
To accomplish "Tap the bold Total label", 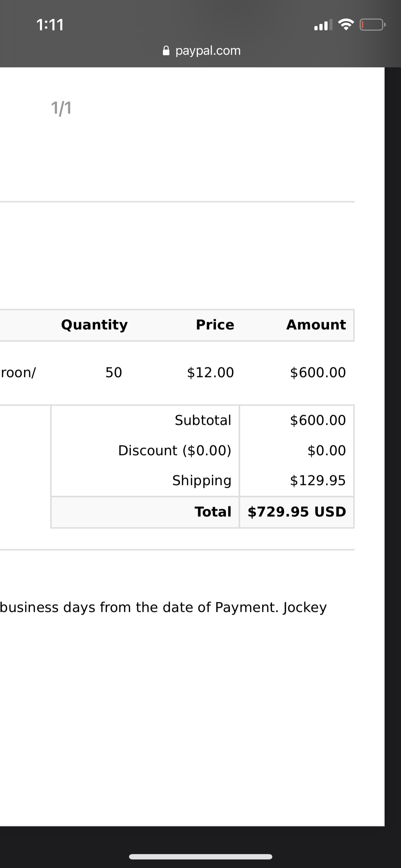I will click(213, 512).
